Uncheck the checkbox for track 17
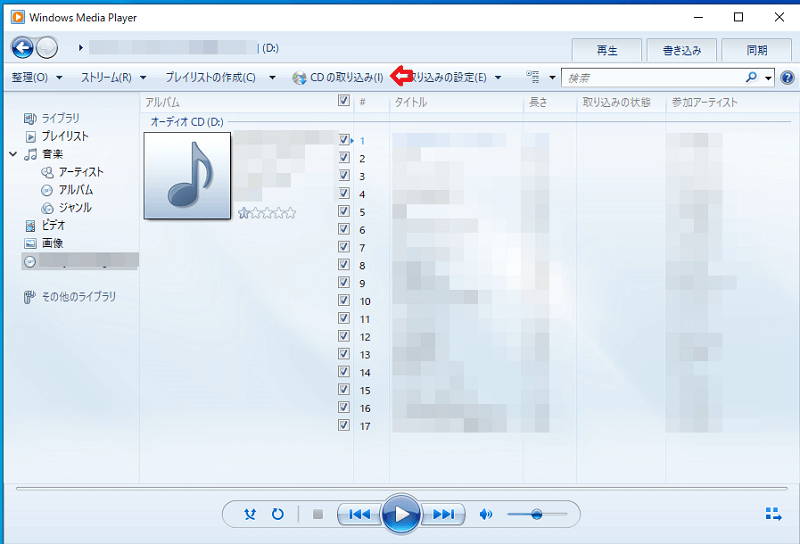This screenshot has width=800, height=544. pyautogui.click(x=344, y=425)
